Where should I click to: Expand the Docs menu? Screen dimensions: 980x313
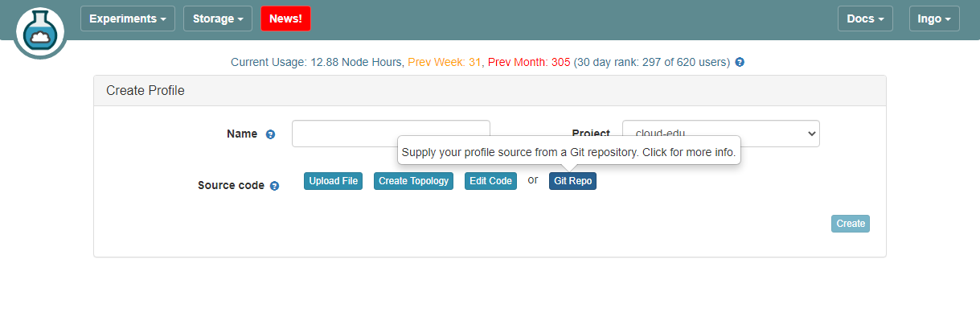tap(865, 19)
